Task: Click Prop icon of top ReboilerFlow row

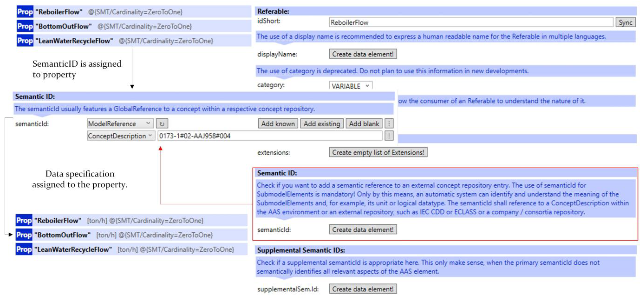Action: [x=25, y=12]
